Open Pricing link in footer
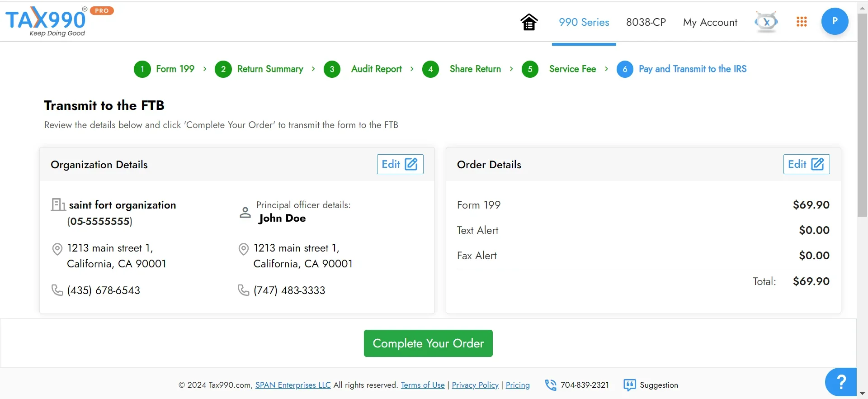868x399 pixels. 518,385
